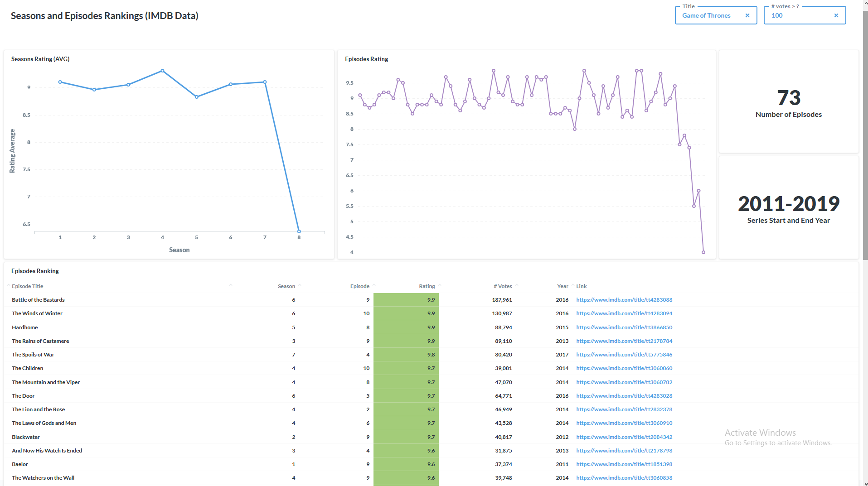Image resolution: width=868 pixels, height=486 pixels.
Task: Open The Watchers on the Wall link
Action: [x=624, y=478]
